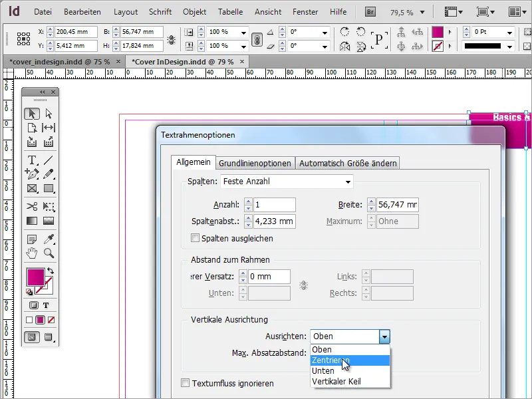Screen dimensions: 532x399
Task: Toggle constrain scale proportions chain button
Action: (x=257, y=39)
